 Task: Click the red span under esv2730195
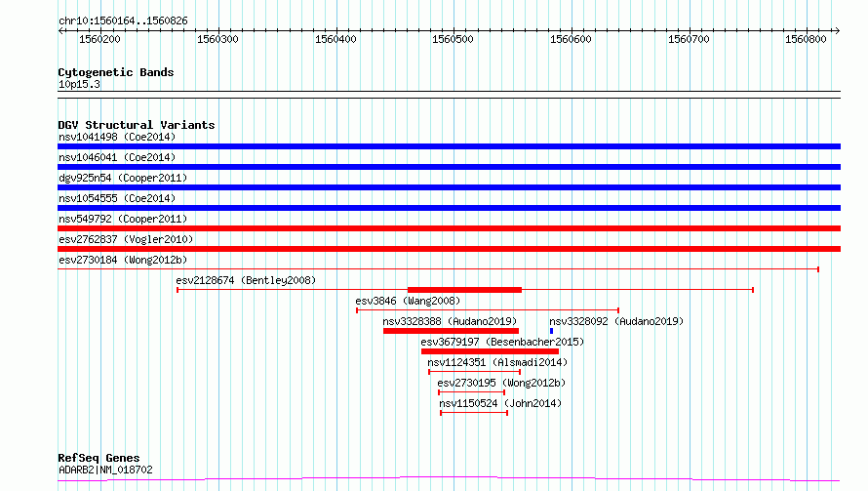(x=471, y=392)
